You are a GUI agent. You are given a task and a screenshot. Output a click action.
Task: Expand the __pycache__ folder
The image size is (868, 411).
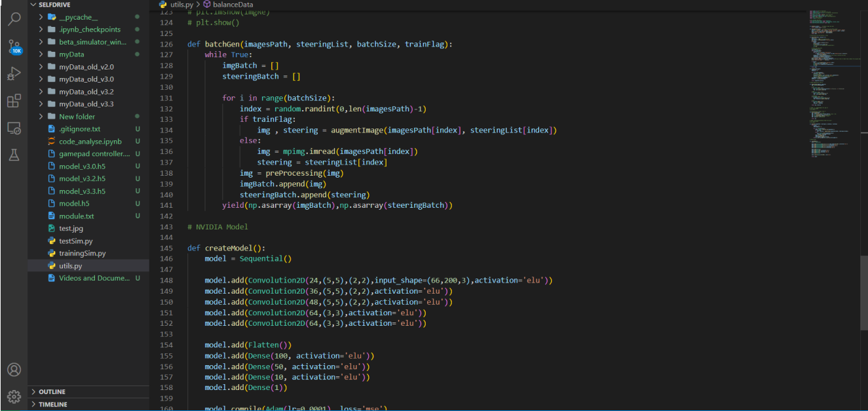[88, 17]
